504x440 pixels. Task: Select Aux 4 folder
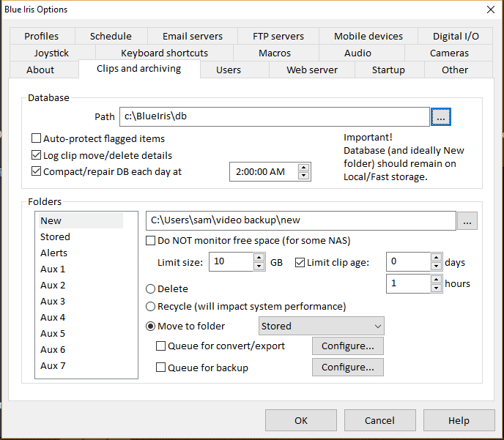53,317
